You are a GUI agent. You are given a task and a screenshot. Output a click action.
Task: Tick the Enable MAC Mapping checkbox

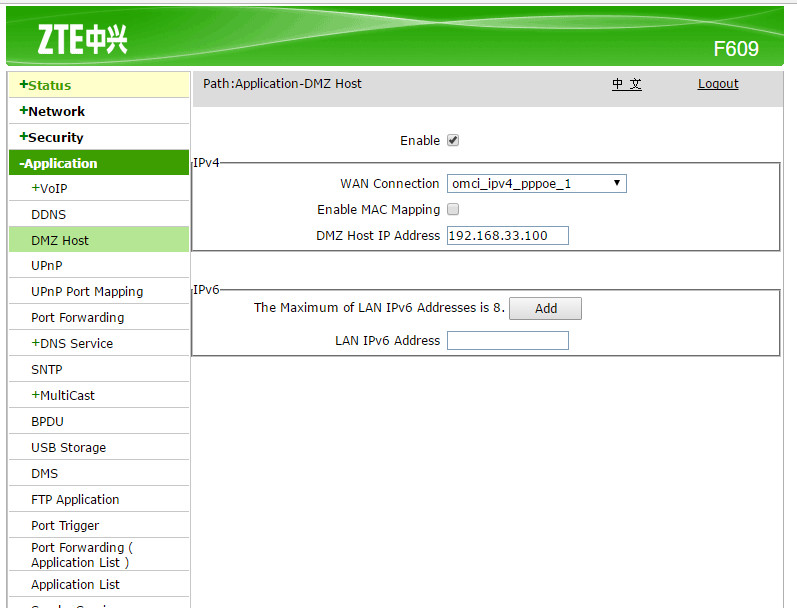pyautogui.click(x=453, y=209)
